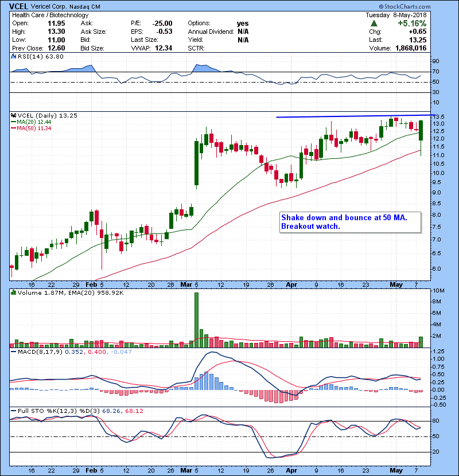
Task: Click the RSI(14) indicator icon
Action: click(x=13, y=56)
